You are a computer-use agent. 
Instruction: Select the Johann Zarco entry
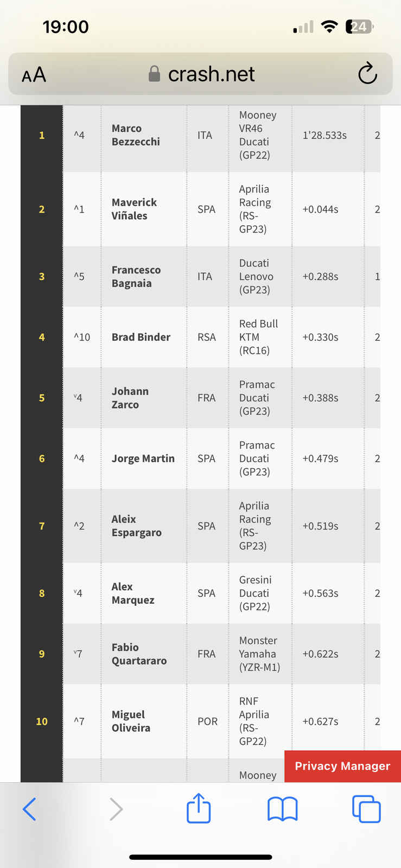(x=130, y=398)
